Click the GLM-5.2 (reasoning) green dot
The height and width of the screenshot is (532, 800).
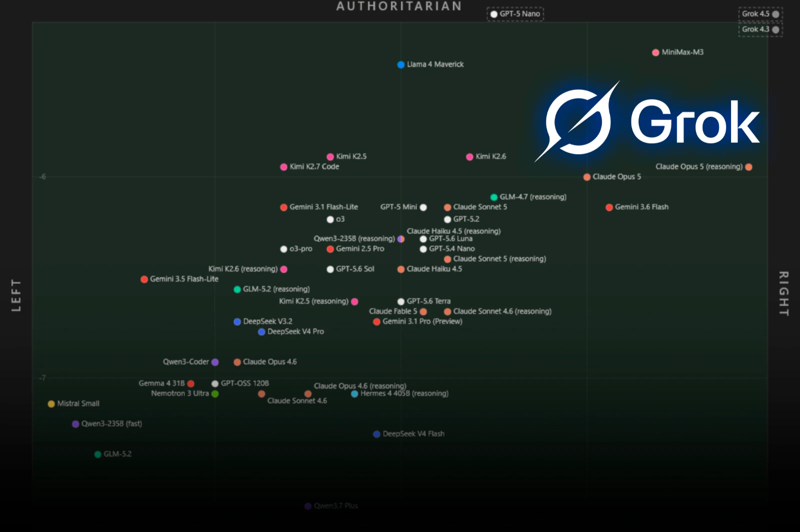coord(237,289)
